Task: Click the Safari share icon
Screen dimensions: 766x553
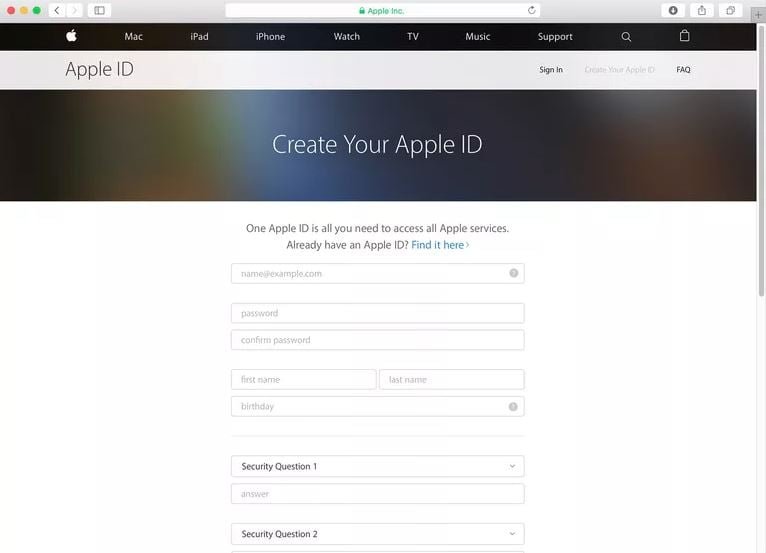Action: point(702,10)
